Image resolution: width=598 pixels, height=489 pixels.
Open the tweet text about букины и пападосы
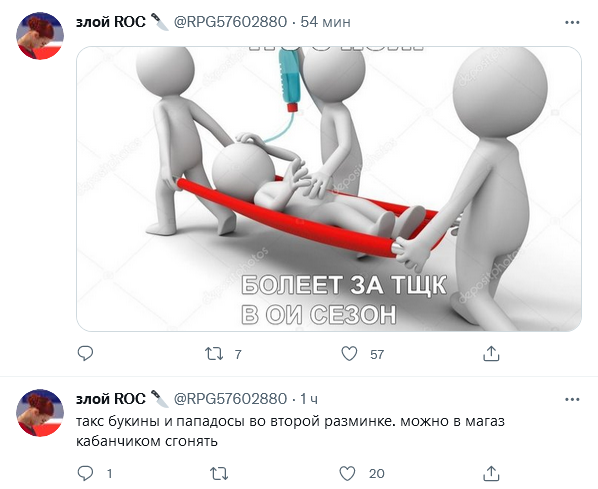(x=290, y=431)
